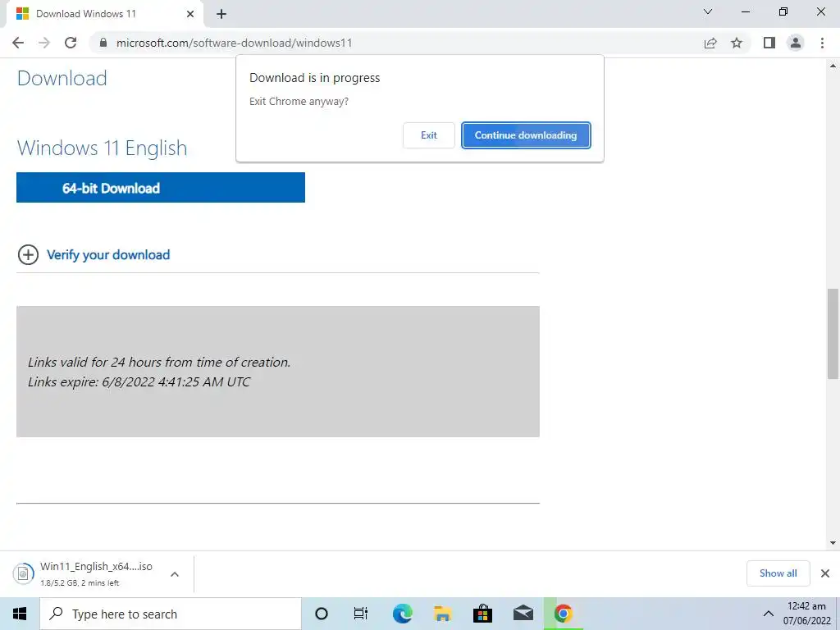Open Cortana from the taskbar

322,614
